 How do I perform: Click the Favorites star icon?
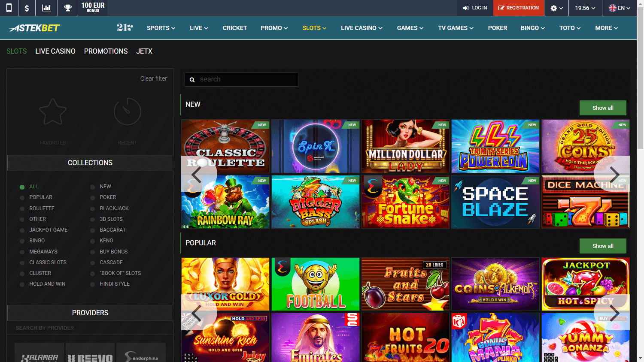click(53, 112)
